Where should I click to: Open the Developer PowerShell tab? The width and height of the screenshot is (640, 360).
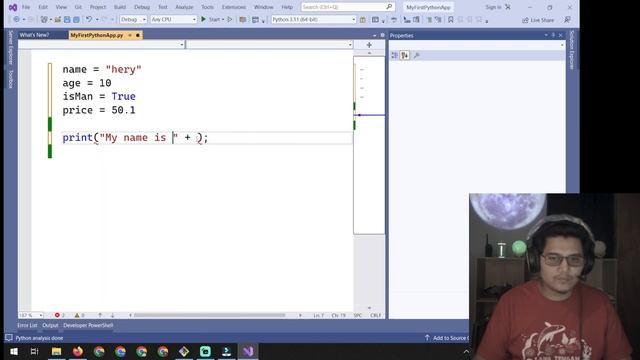click(88, 325)
